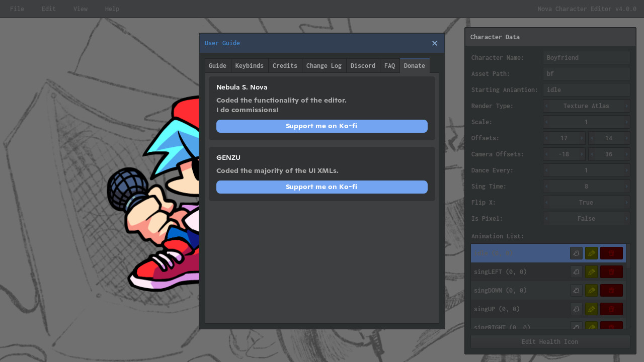This screenshot has height=362, width=644.
Task: Switch Is Pixel value with its right arrow
Action: click(x=626, y=219)
